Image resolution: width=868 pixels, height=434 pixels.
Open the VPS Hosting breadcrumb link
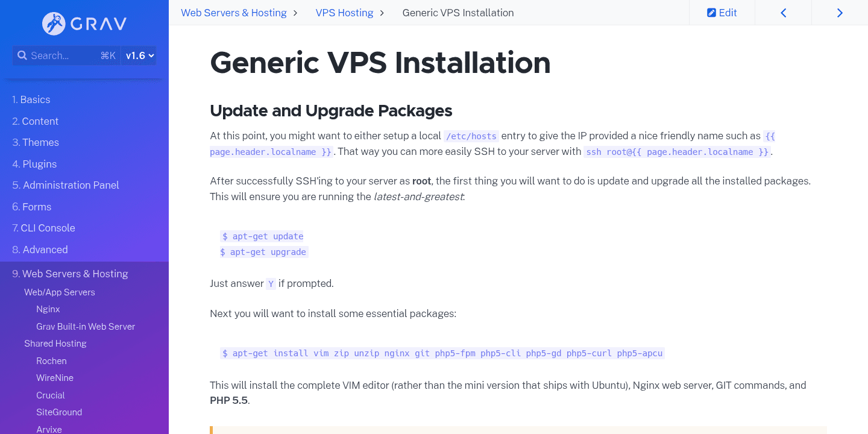coord(343,12)
